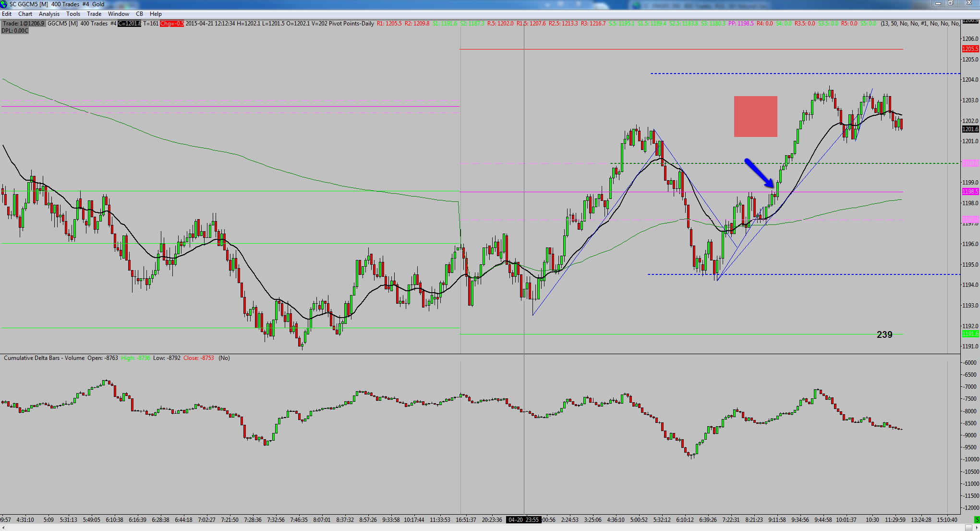Click the 9:11:58 time axis label
This screenshot has width=980, height=531.
777,520
